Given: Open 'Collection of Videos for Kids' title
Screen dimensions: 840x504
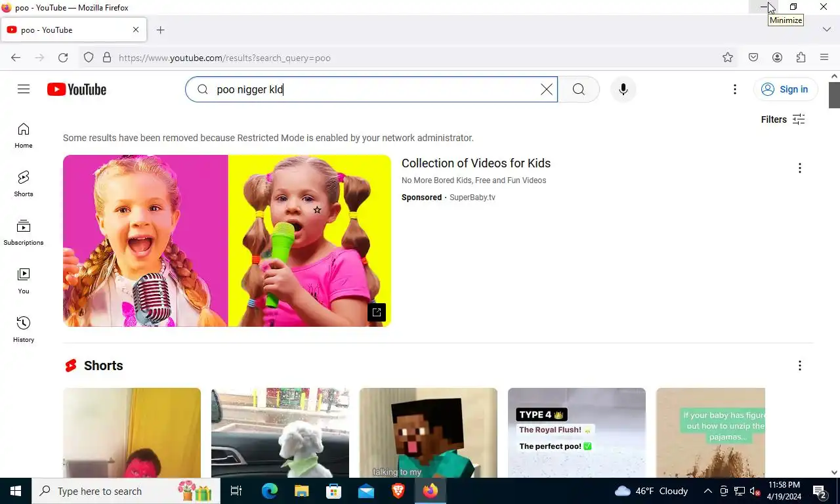Looking at the screenshot, I should coord(476,163).
